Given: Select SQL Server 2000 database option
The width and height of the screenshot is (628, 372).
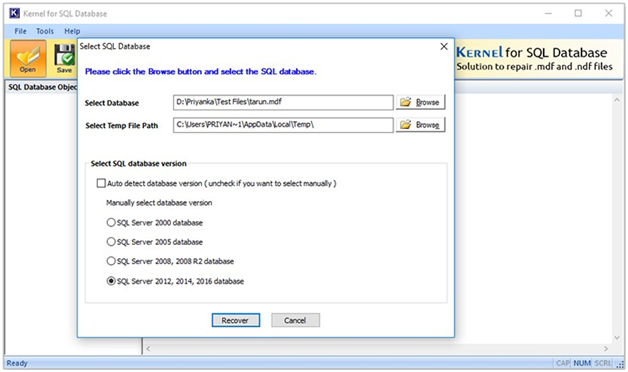Looking at the screenshot, I should (x=111, y=222).
